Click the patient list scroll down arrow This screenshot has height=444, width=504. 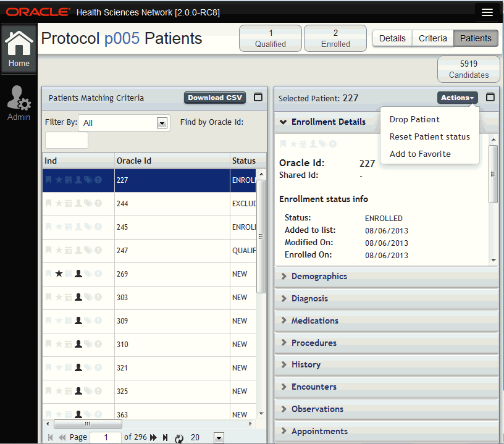point(261,414)
